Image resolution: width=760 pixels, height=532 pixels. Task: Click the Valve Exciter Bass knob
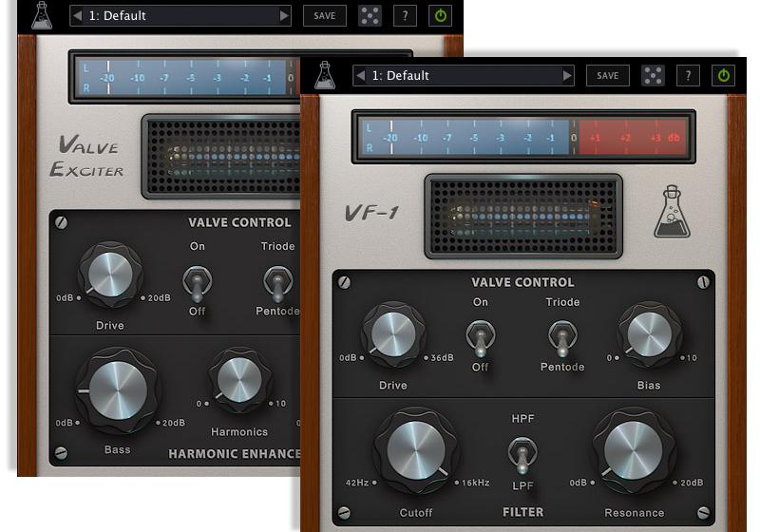pos(118,390)
